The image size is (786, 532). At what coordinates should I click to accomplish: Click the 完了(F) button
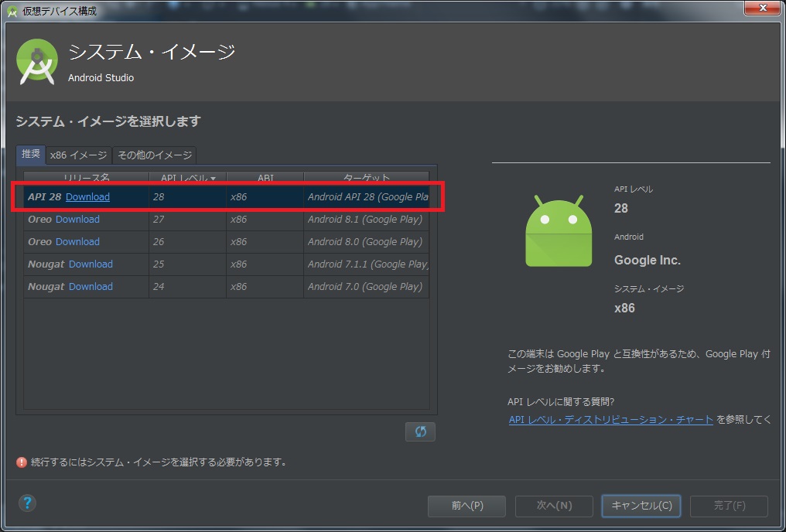tap(729, 506)
